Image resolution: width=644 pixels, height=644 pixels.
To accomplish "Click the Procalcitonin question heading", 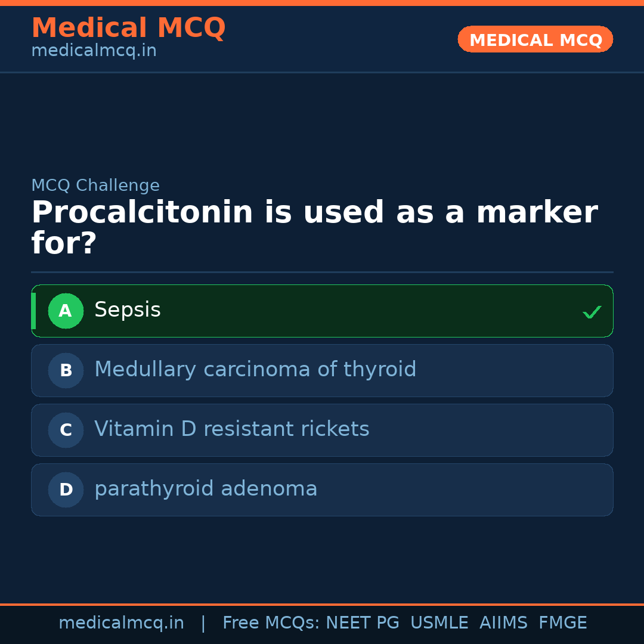I will click(314, 228).
